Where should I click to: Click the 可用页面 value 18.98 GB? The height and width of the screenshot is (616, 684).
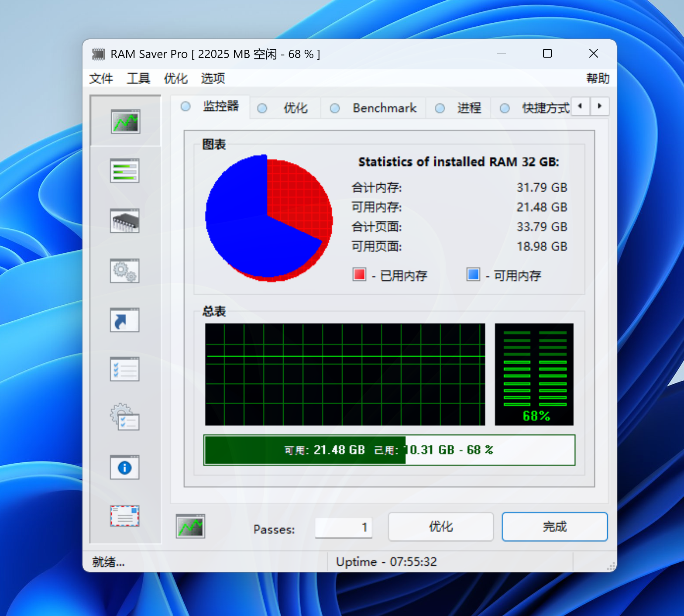[542, 247]
